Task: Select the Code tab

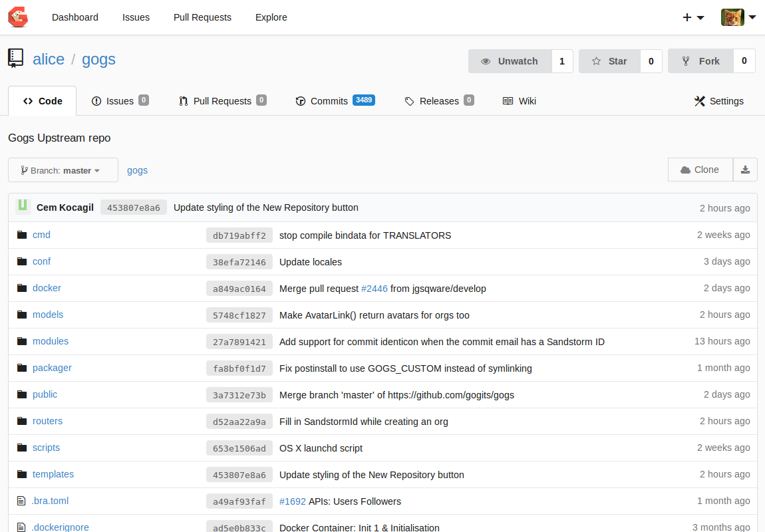Action: pyautogui.click(x=43, y=101)
